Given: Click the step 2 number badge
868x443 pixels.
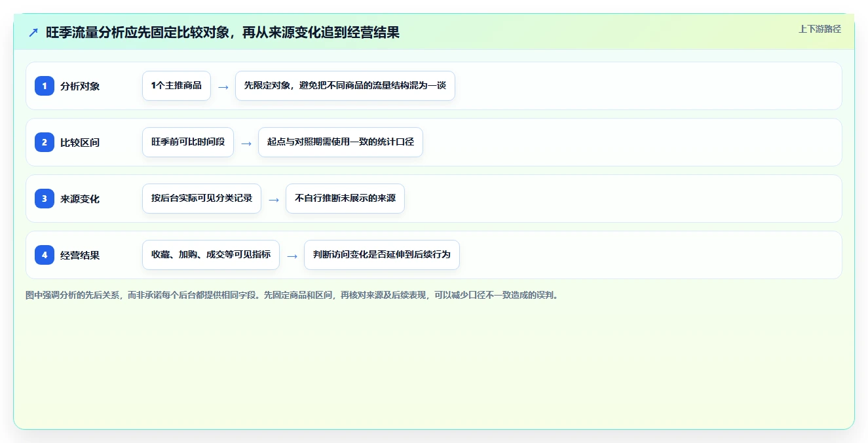Looking at the screenshot, I should point(45,142).
